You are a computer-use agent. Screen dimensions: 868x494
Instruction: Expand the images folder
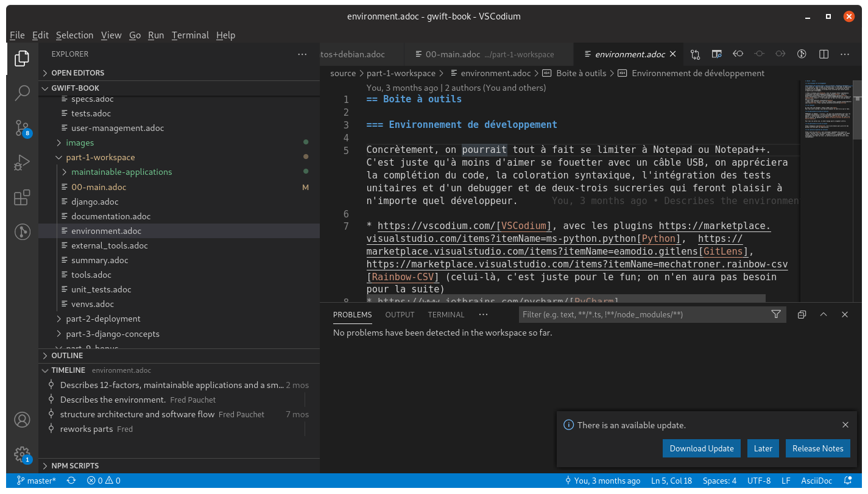click(x=80, y=143)
